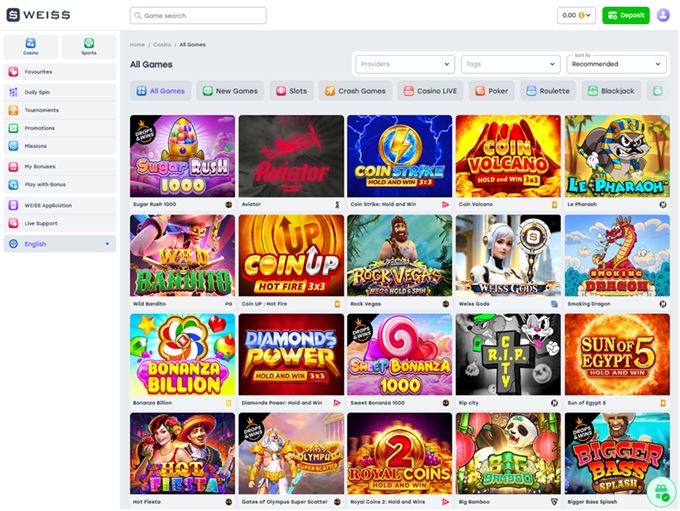Select the Roulette category tab
This screenshot has height=511, width=680.
point(550,91)
